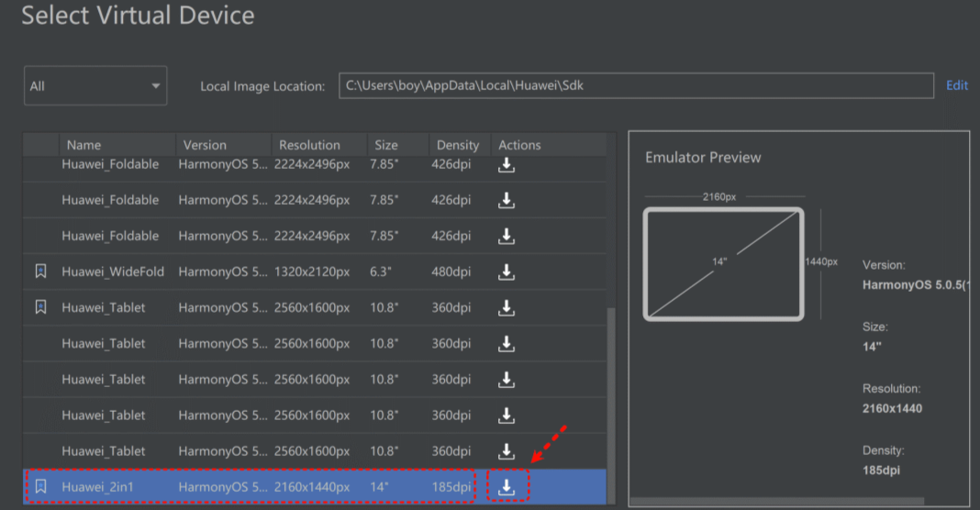Download the Huawei_2in1 system image
This screenshot has height=510, width=980.
(507, 487)
